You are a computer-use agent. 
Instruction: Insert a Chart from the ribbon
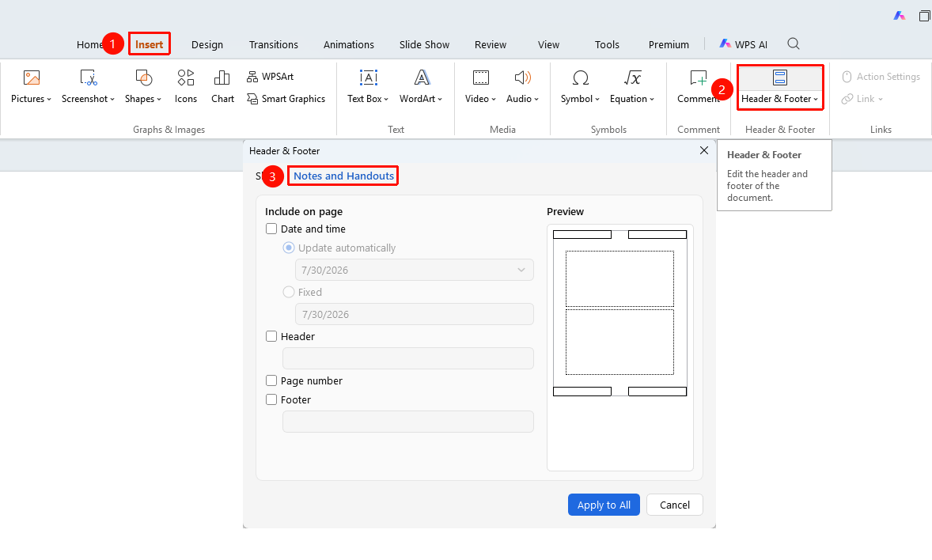(222, 87)
